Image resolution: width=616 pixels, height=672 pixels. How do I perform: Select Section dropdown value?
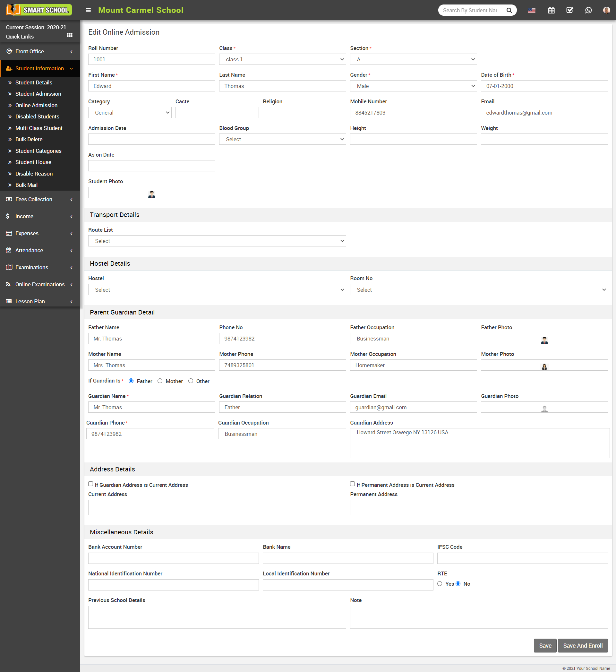point(412,59)
